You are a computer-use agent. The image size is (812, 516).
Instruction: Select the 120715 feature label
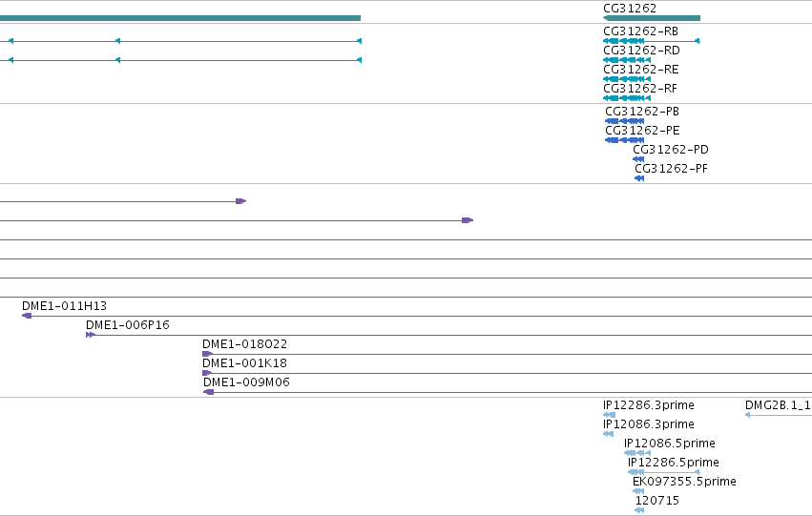[x=657, y=501]
